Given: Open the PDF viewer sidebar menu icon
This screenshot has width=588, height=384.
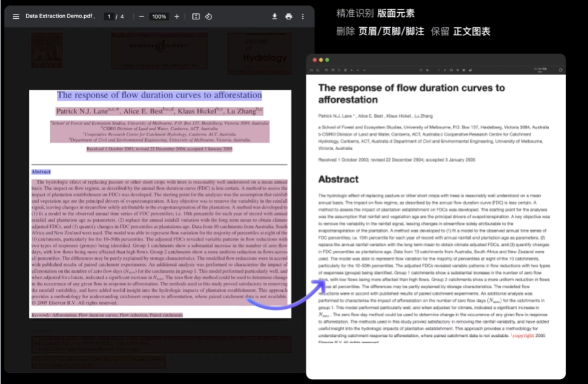Looking at the screenshot, I should 16,16.
